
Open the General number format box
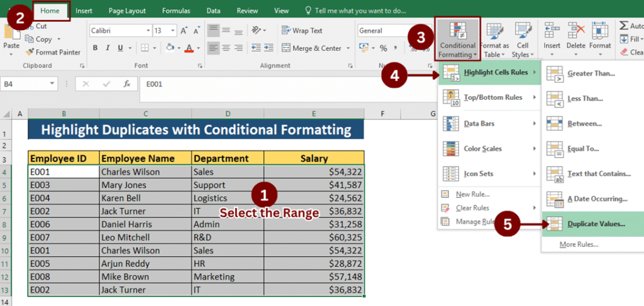point(382,31)
